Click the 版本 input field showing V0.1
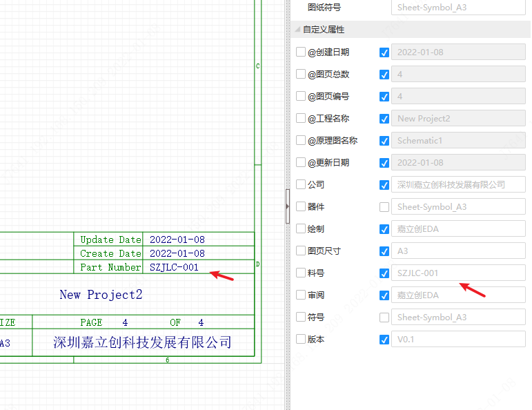 click(x=458, y=340)
